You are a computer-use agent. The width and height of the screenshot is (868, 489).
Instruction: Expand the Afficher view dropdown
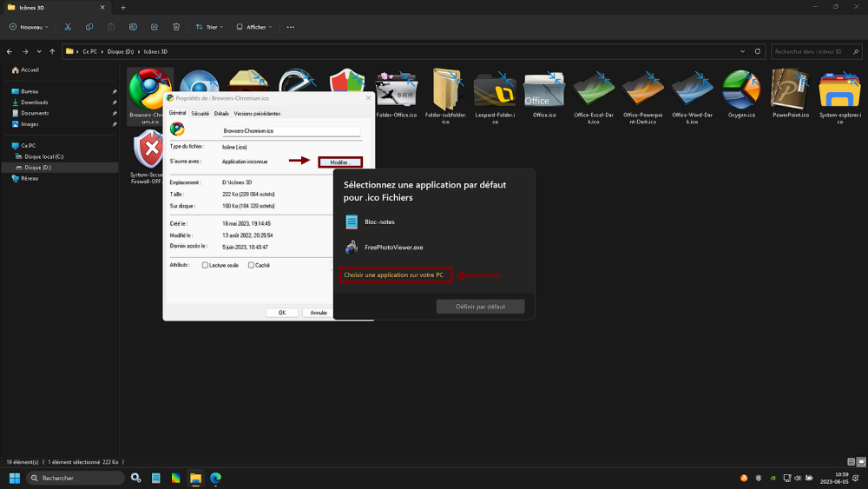click(x=253, y=27)
